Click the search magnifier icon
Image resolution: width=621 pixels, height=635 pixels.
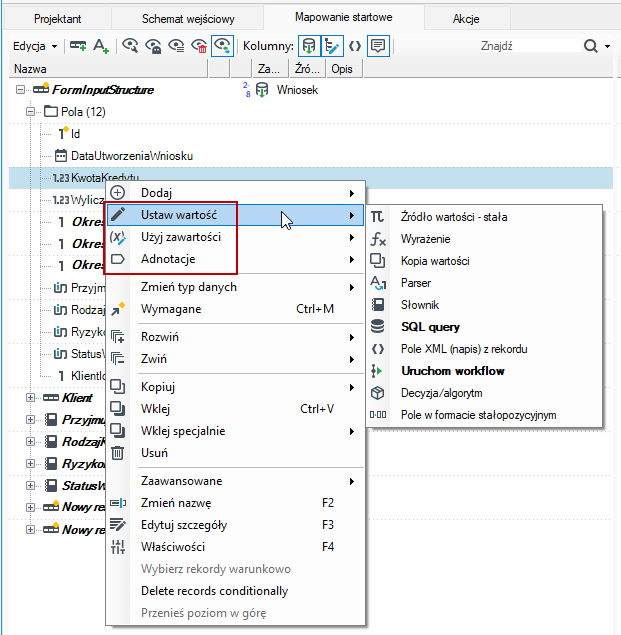(x=591, y=46)
